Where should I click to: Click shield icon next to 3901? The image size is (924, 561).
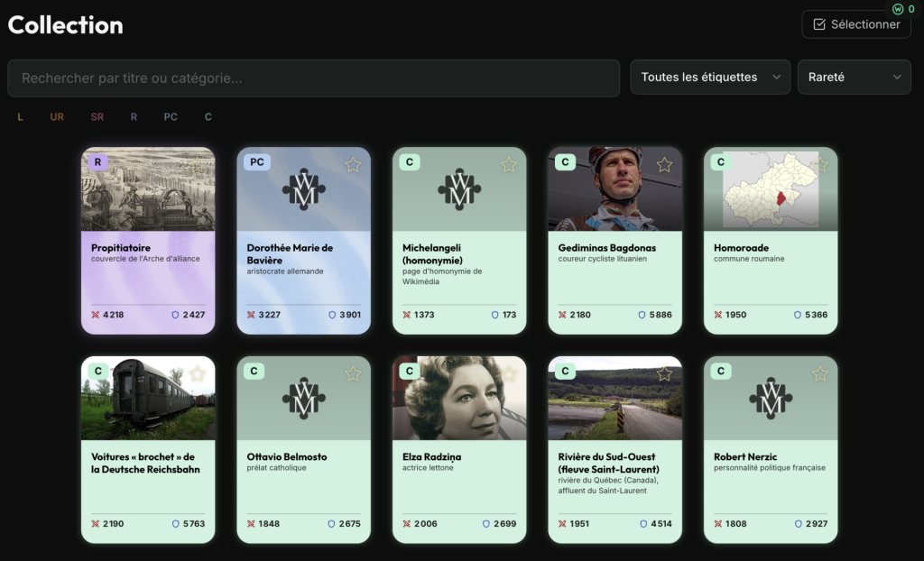point(332,315)
